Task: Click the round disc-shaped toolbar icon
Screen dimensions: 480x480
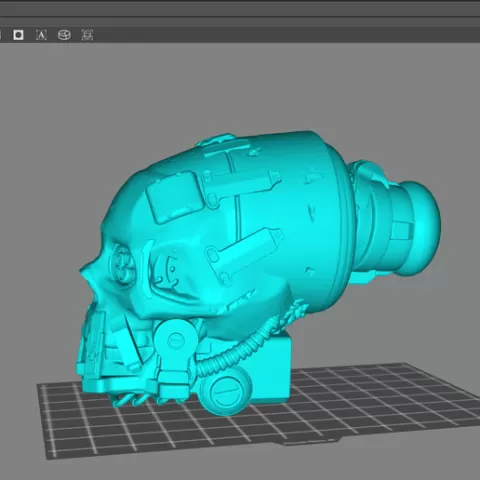Action: [64, 35]
